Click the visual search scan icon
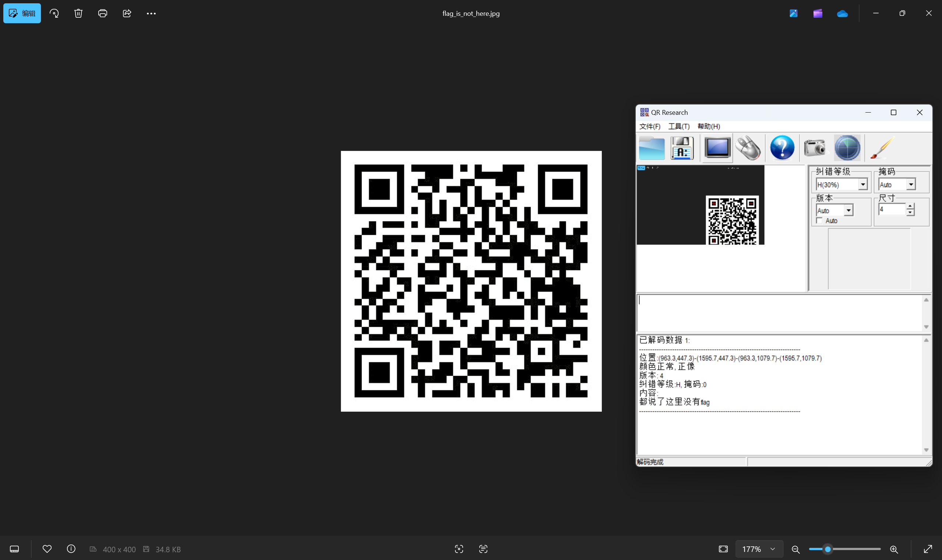The width and height of the screenshot is (942, 560). [x=459, y=549]
